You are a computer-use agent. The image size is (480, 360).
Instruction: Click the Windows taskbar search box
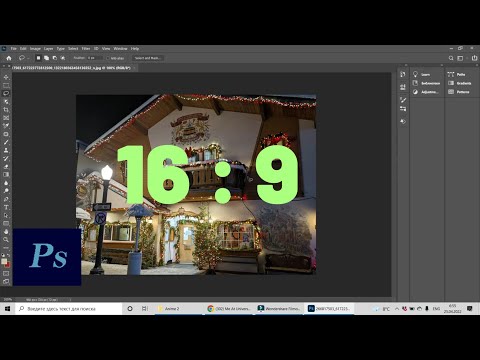pyautogui.click(x=69, y=309)
